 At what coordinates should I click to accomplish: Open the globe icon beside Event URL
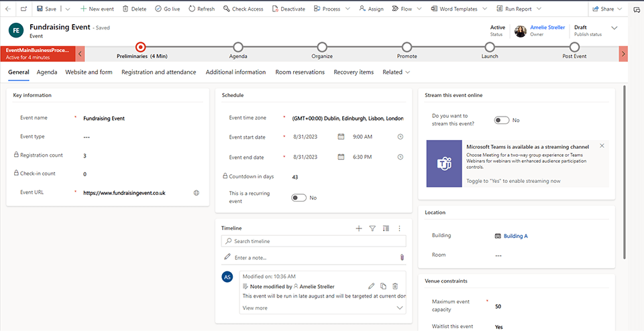pyautogui.click(x=196, y=192)
